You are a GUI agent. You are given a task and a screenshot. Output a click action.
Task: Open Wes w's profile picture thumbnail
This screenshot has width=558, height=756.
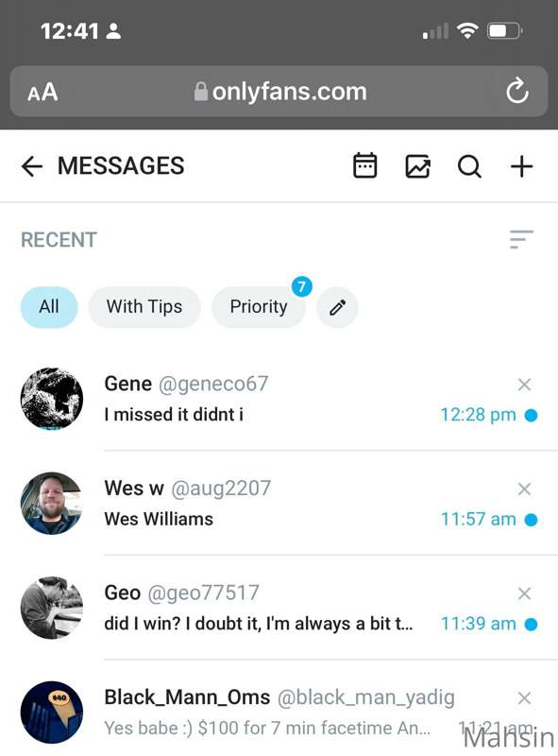point(52,504)
